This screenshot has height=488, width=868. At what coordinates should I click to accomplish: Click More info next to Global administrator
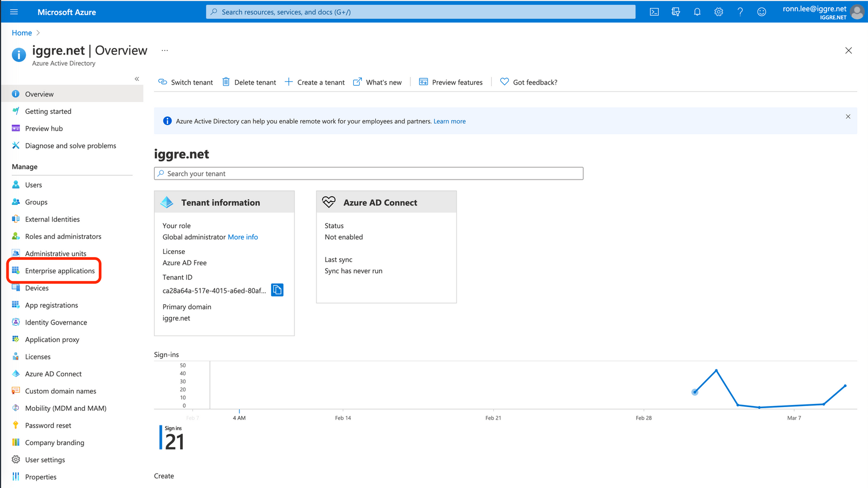coord(243,237)
